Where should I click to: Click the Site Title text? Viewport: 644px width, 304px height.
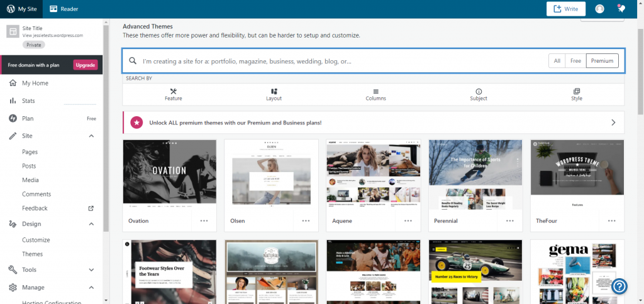[x=33, y=28]
